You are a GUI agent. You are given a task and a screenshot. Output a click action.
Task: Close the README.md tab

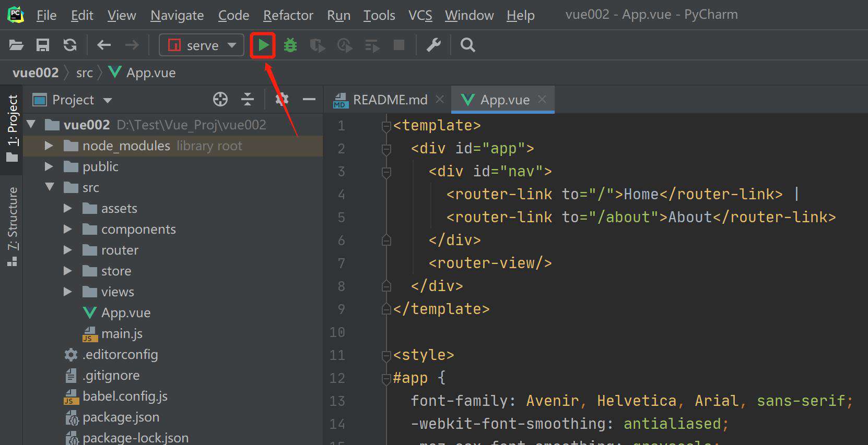440,99
